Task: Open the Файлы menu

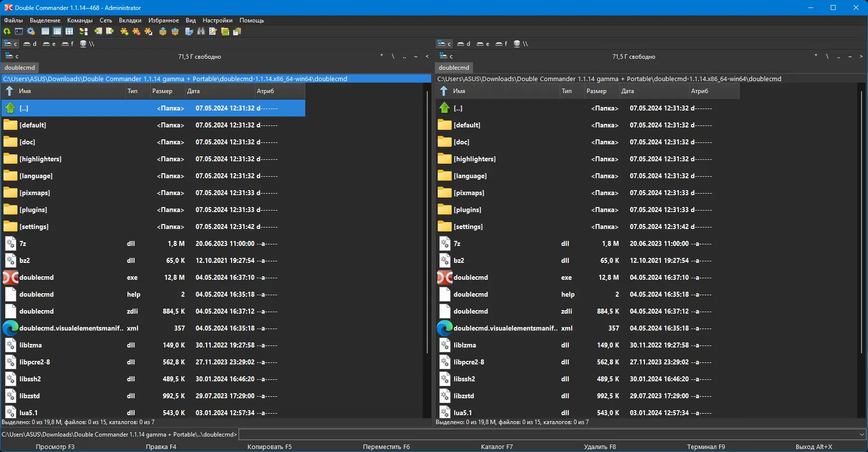Action: [x=13, y=20]
